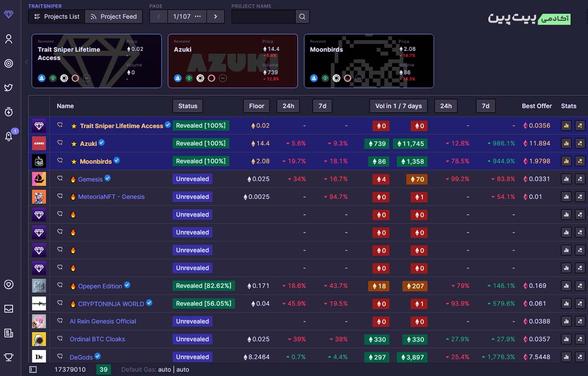Open bar chart stats for Azuki row

(x=566, y=143)
